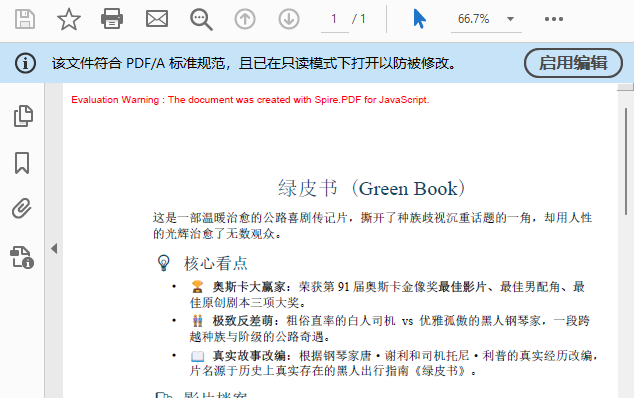Click the current page number field
This screenshot has height=398, width=634.
click(334, 19)
